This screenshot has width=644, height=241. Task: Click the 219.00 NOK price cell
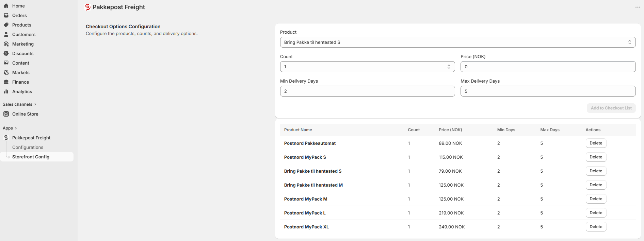451,213
